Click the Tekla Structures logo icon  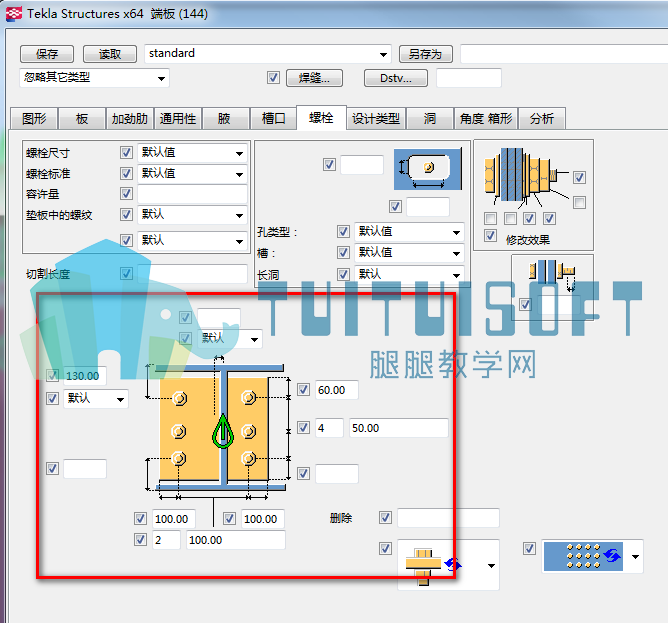[x=14, y=14]
